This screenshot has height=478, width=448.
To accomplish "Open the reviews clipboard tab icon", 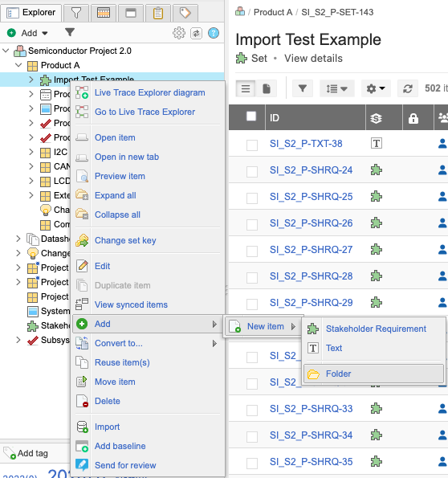I will (x=158, y=13).
